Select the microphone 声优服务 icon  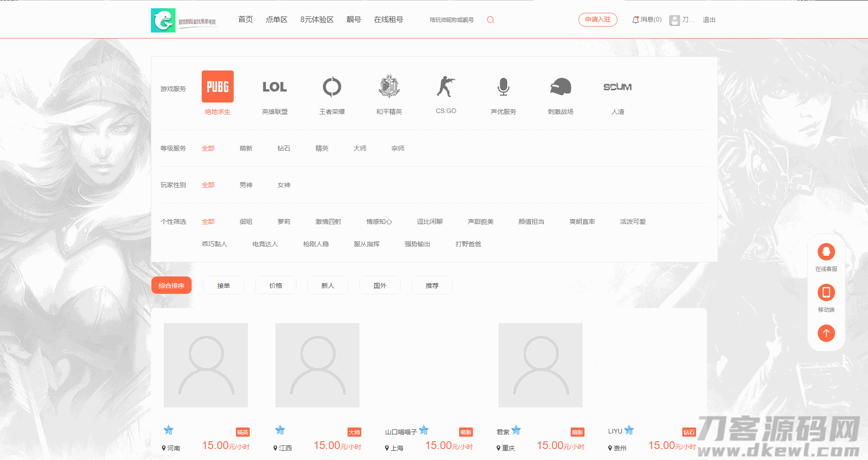coord(503,87)
